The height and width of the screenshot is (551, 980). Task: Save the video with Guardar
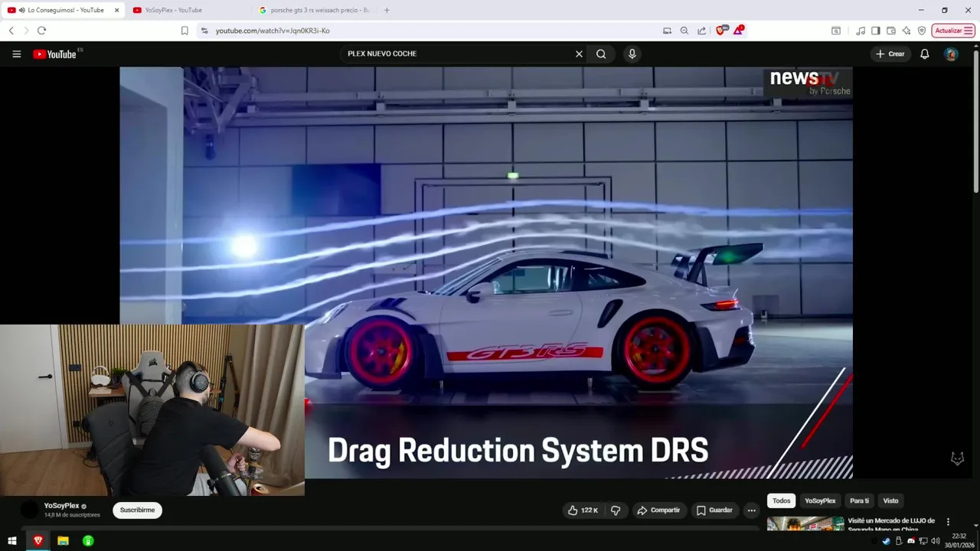[714, 510]
